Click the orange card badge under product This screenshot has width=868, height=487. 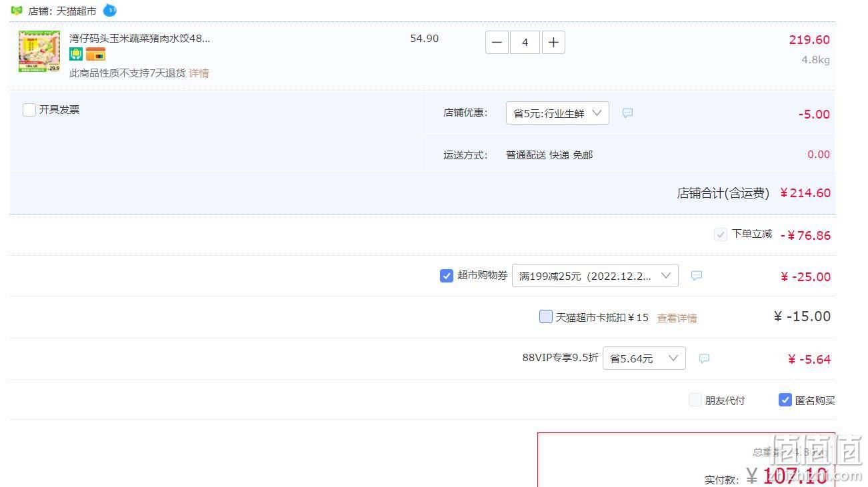pyautogui.click(x=95, y=54)
